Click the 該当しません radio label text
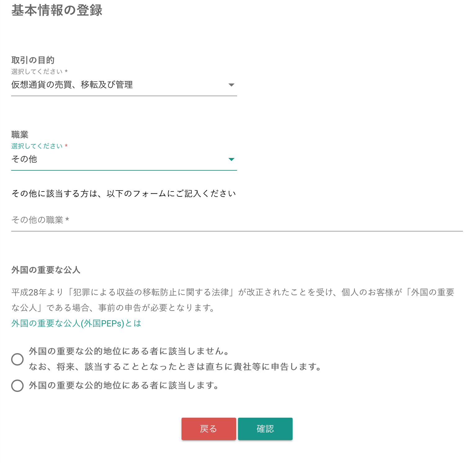The image size is (476, 463). click(176, 359)
